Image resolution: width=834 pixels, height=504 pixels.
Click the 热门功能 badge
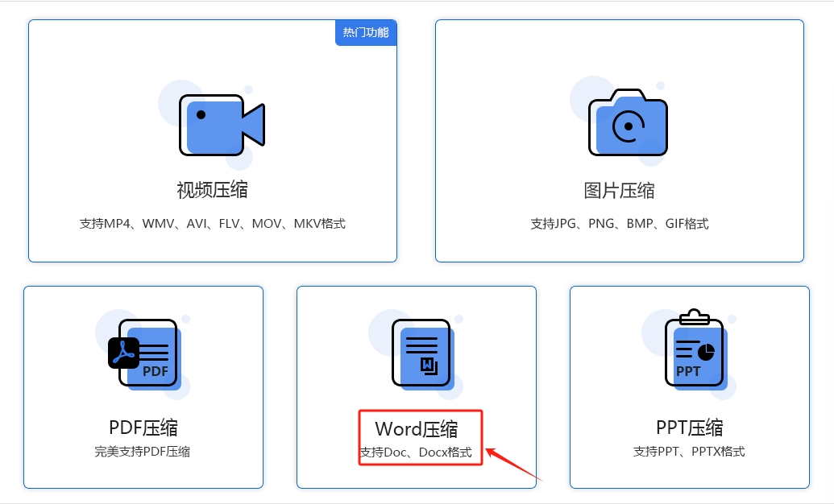pos(366,33)
